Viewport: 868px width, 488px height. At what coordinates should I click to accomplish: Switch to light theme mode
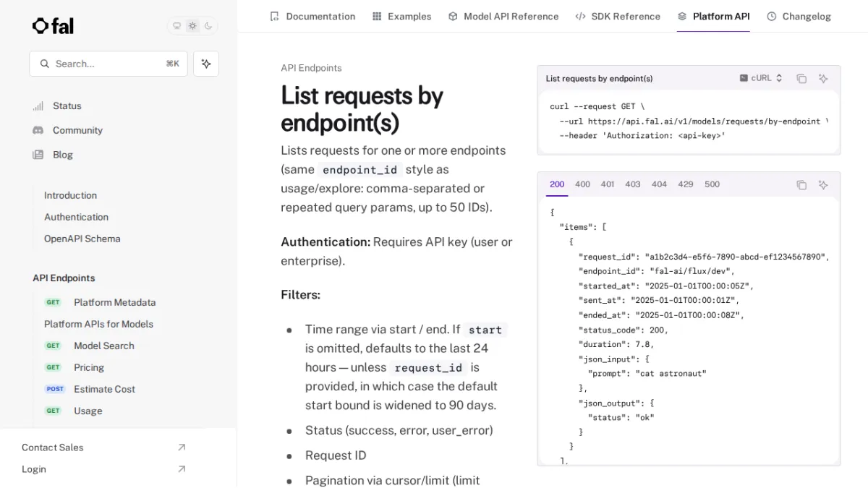coord(192,26)
